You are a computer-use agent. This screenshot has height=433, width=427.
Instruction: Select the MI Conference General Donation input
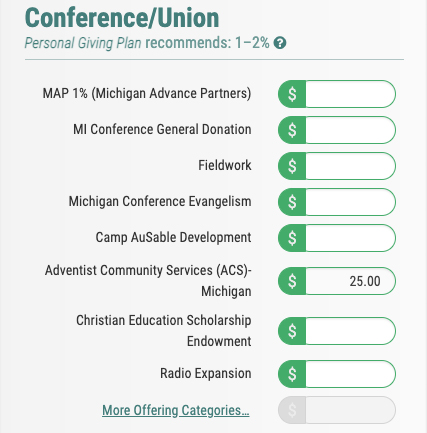click(350, 130)
